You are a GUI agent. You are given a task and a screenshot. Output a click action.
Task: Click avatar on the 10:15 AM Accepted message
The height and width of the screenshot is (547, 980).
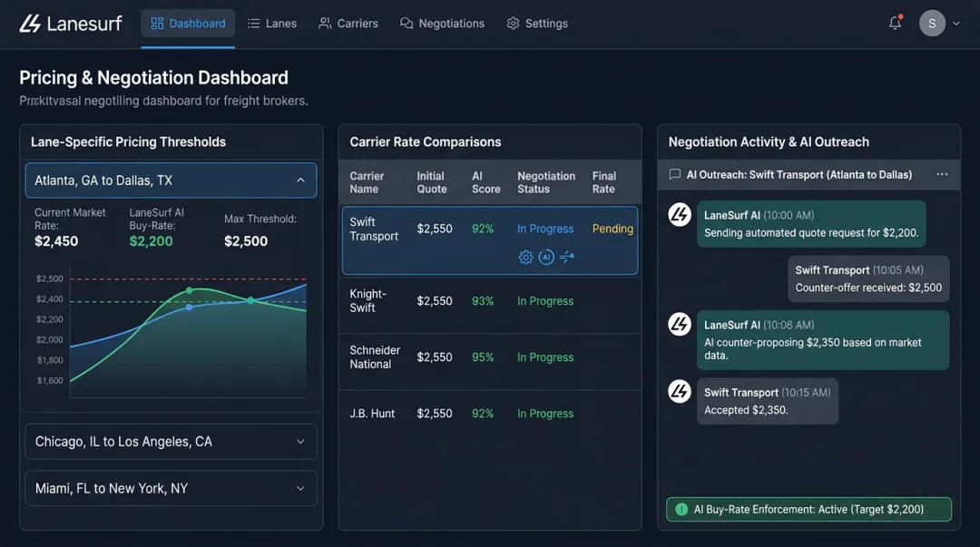680,391
